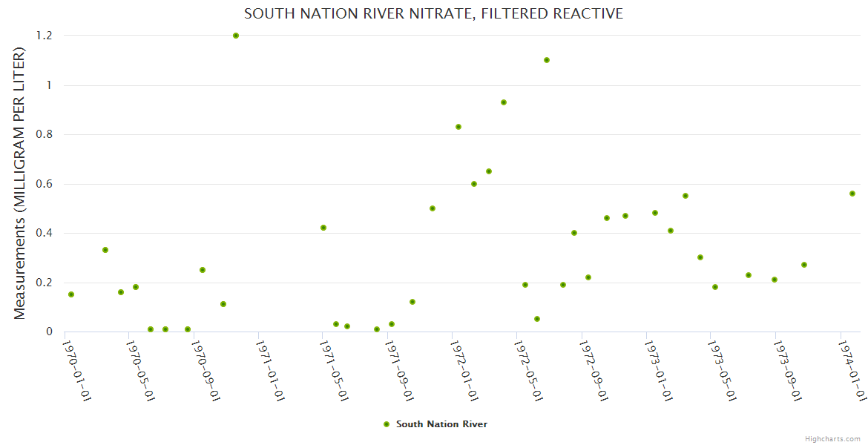
Task: Click the 0.83 point just after 1972-01-01
Action: coord(458,127)
